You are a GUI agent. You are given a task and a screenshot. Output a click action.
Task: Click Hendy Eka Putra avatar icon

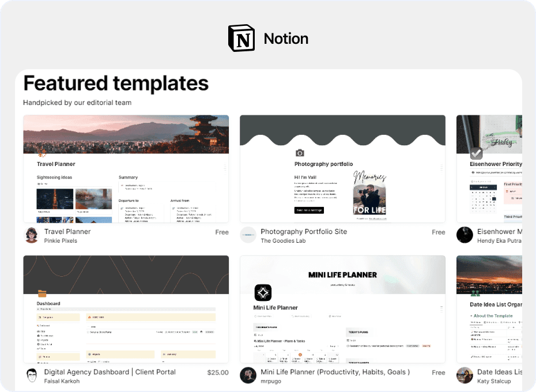[x=465, y=235]
